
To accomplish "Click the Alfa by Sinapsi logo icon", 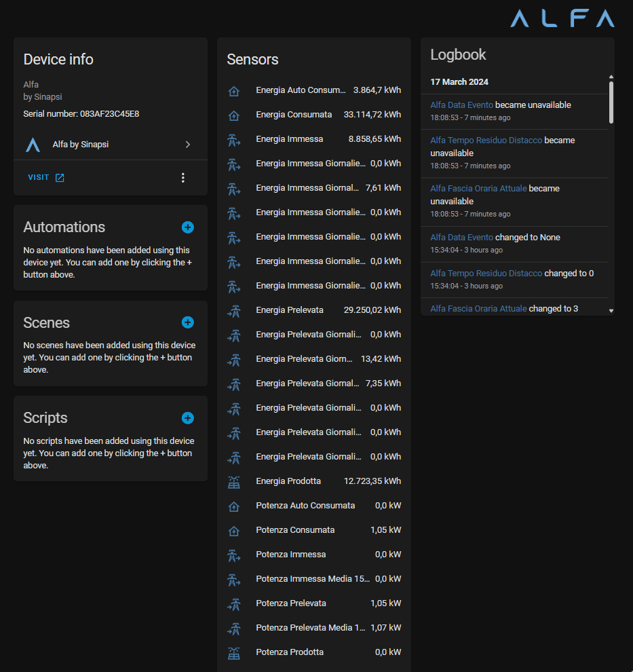I will pos(33,145).
